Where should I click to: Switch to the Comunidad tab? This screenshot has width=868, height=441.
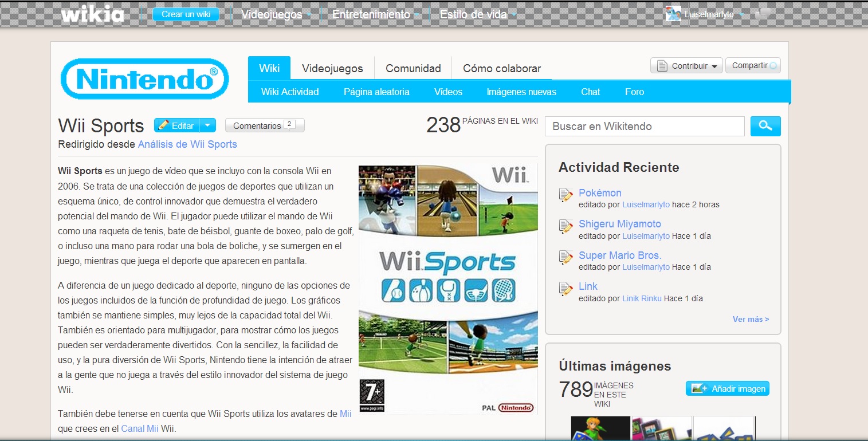tap(413, 68)
